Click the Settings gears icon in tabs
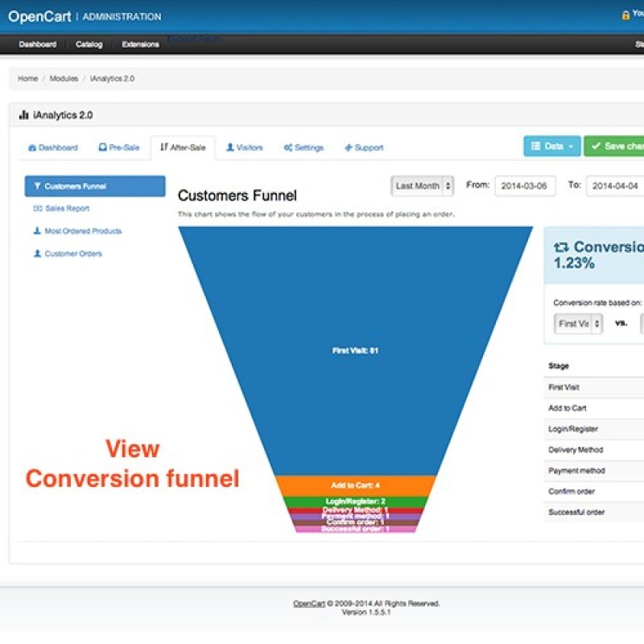 point(287,148)
